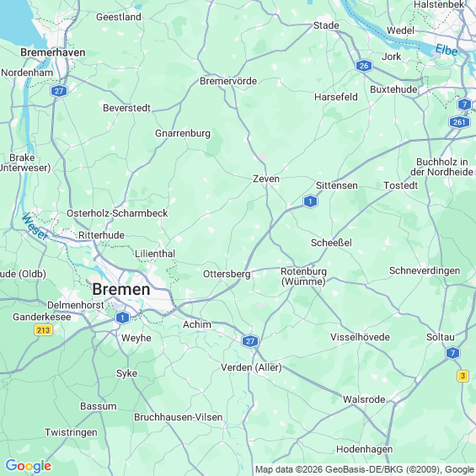
Task: Open the Google logo link
Action: click(29, 466)
